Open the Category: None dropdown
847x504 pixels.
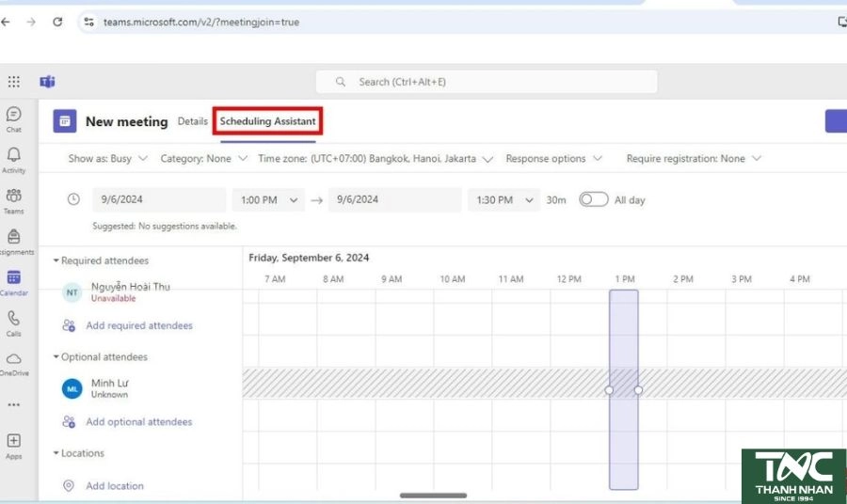click(203, 159)
